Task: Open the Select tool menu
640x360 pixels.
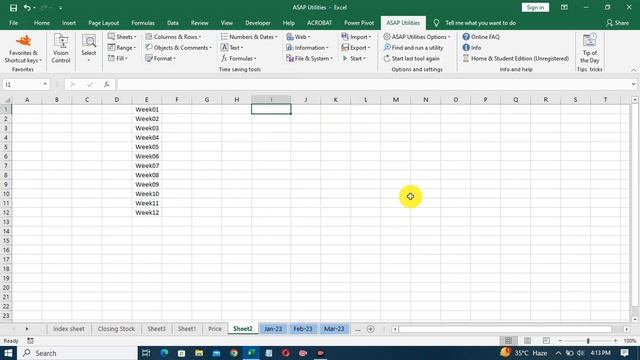Action: tap(89, 49)
